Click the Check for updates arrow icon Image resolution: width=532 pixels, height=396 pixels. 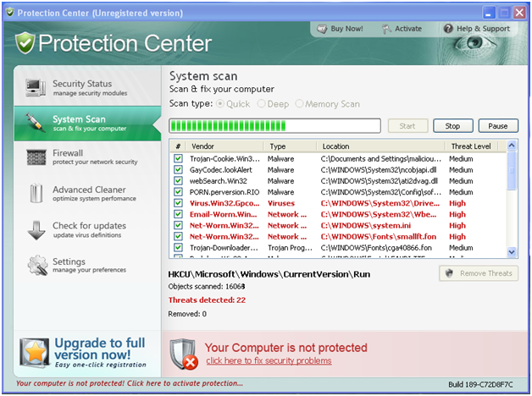point(36,230)
